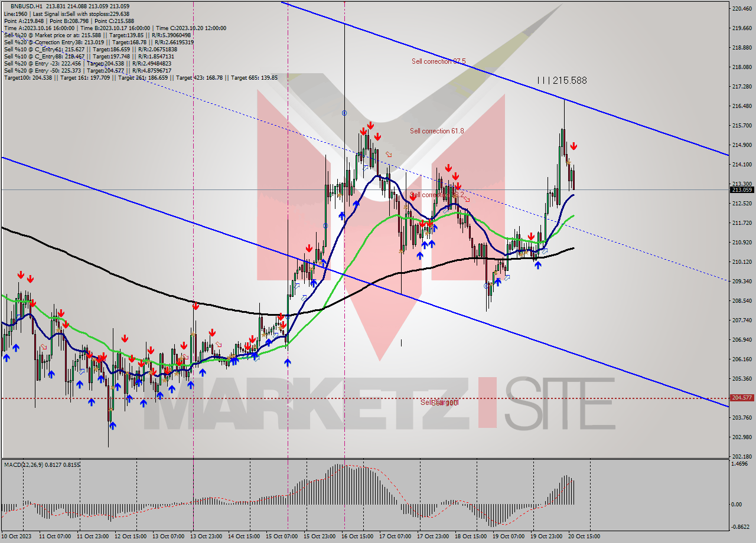Image resolution: width=756 pixels, height=543 pixels.
Task: Click the '10 Oct 2023' time label
Action: 18,537
